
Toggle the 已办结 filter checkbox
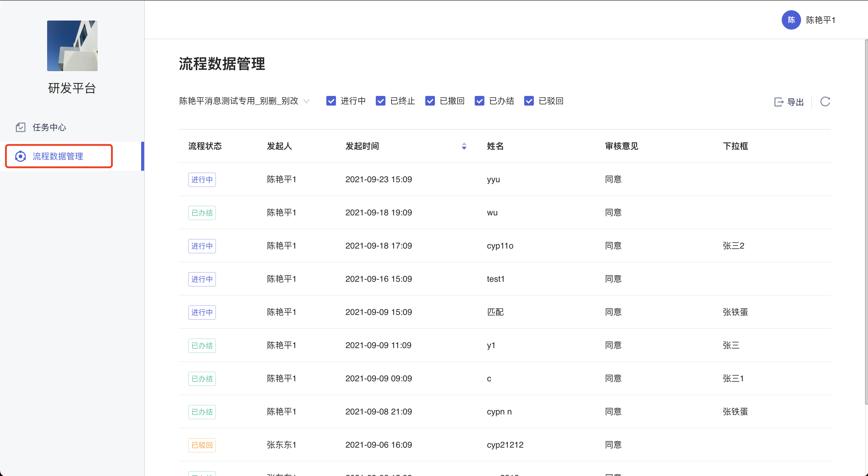pos(479,101)
